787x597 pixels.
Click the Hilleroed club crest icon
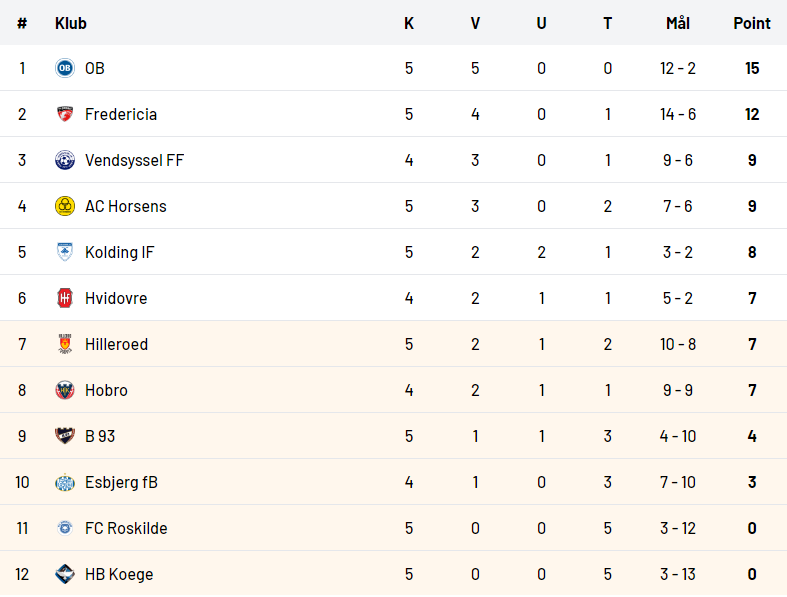(65, 344)
